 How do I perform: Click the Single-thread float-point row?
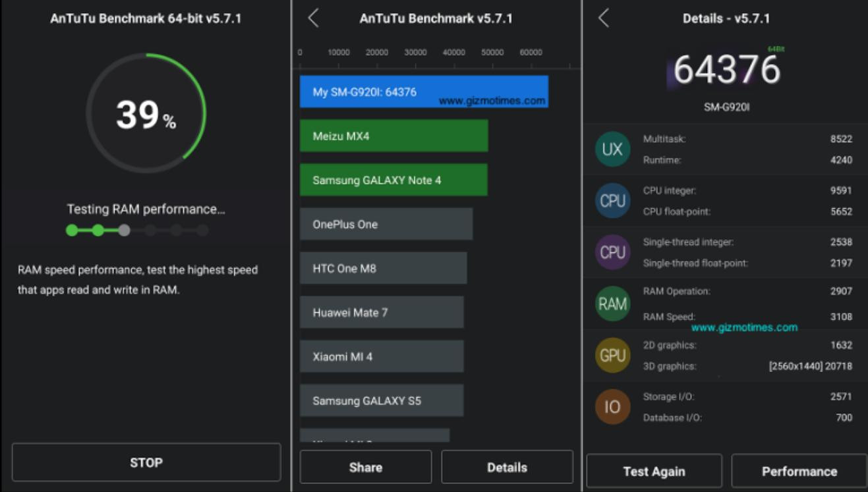coord(747,263)
